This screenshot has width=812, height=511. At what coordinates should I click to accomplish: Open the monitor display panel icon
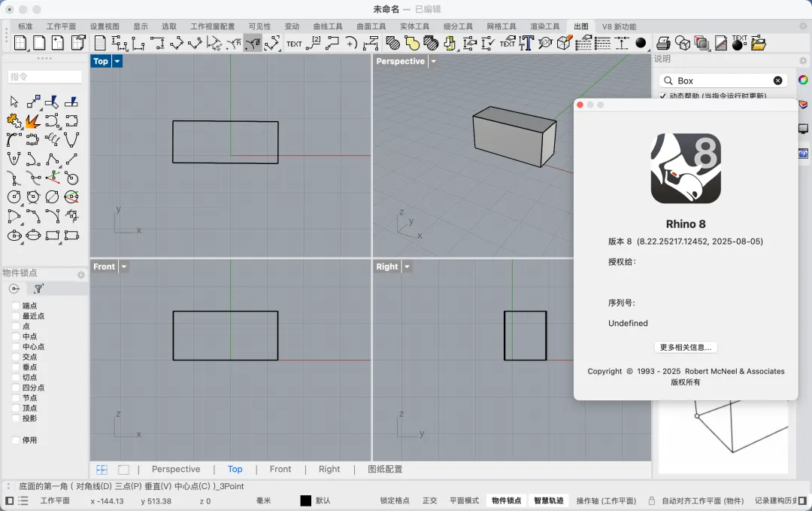(x=803, y=129)
